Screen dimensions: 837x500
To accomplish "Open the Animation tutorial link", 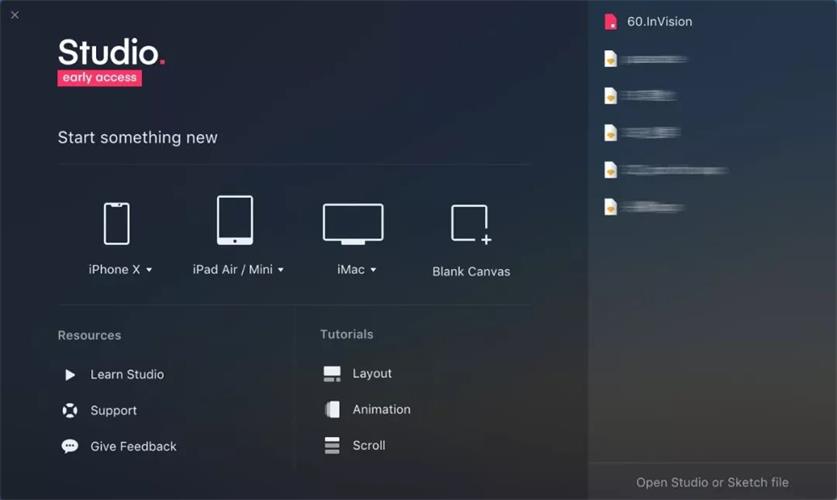I will (382, 409).
